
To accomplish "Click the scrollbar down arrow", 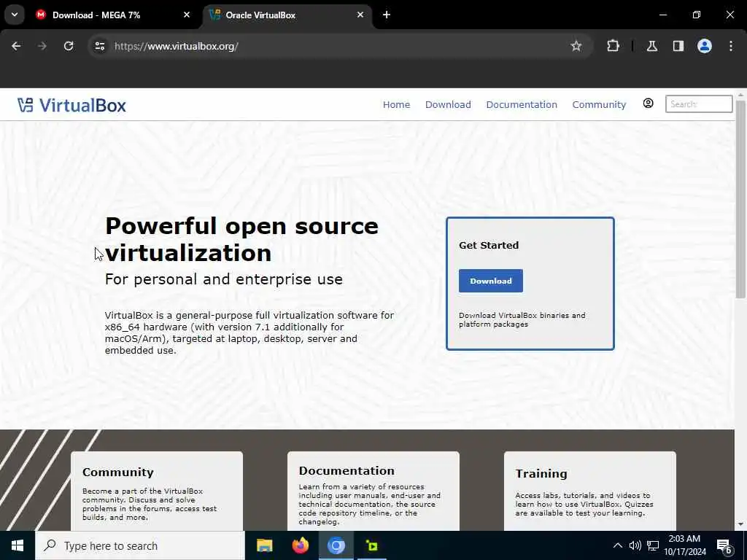I will (740, 525).
